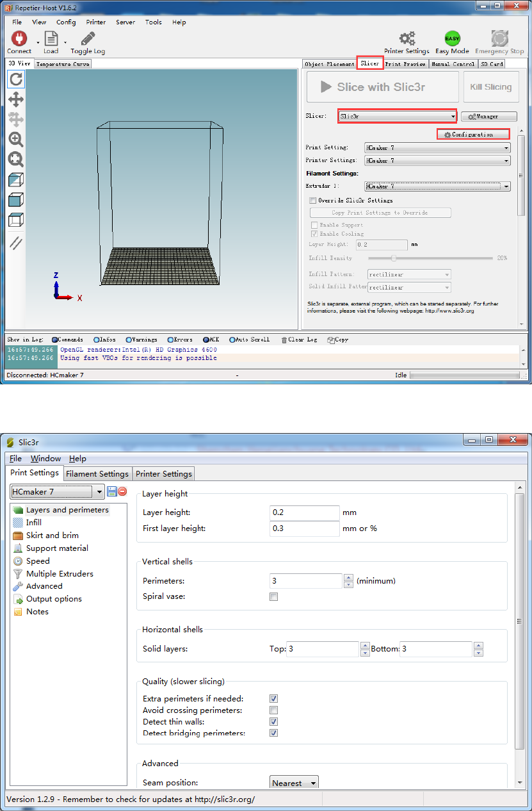Image resolution: width=532 pixels, height=811 pixels.
Task: Click the Slice with Slic3r button
Action: tap(382, 87)
